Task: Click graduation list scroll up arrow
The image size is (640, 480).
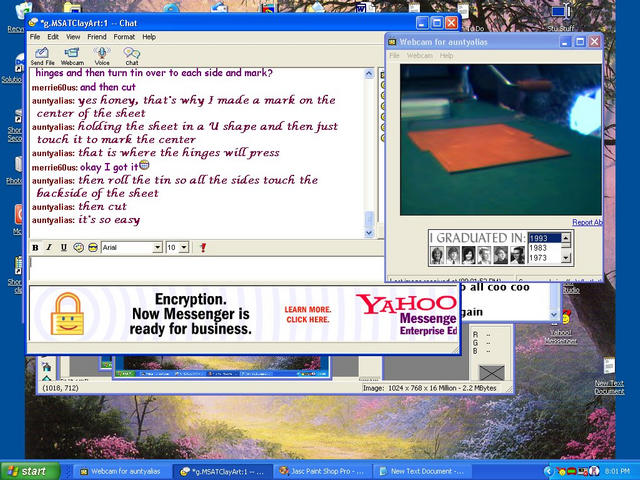Action: pyautogui.click(x=566, y=237)
